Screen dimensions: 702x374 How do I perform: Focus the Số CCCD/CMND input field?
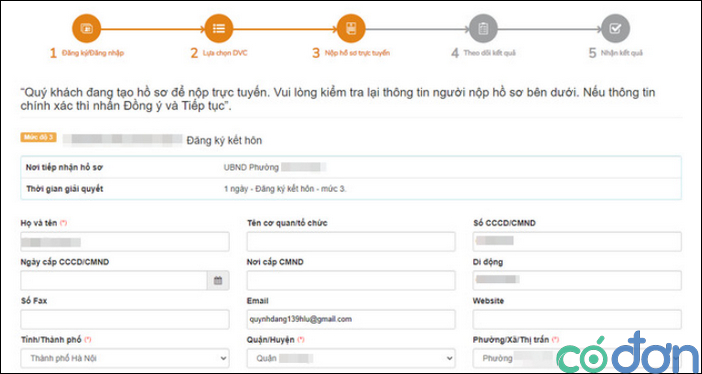point(577,242)
